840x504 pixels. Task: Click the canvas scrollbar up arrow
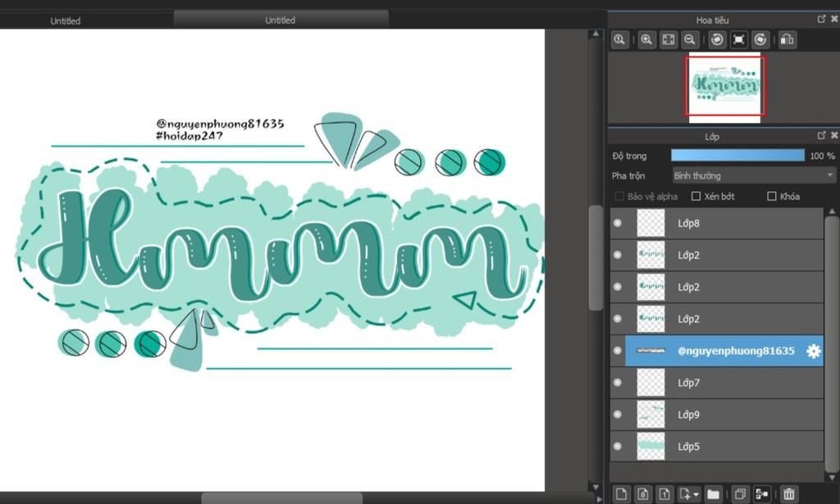click(596, 34)
